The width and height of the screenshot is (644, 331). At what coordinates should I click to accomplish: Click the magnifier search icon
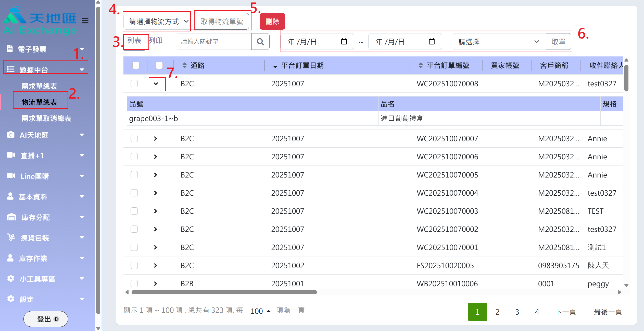[x=260, y=42]
